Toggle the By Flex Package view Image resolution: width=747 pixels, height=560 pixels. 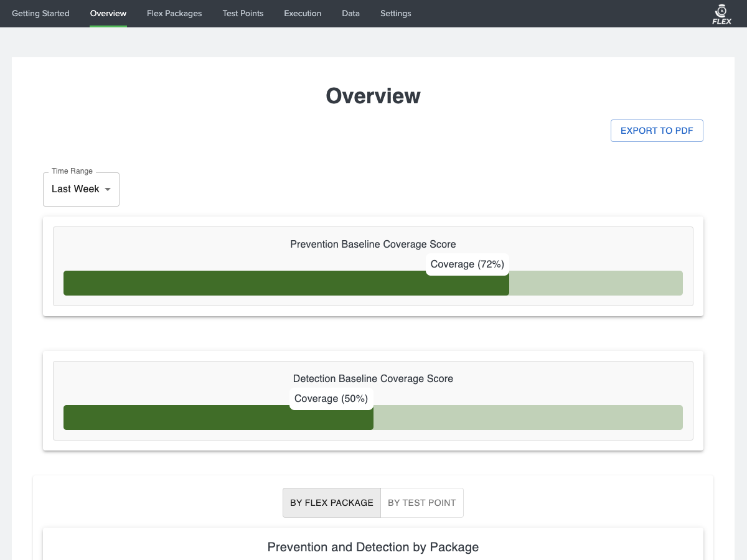(332, 503)
